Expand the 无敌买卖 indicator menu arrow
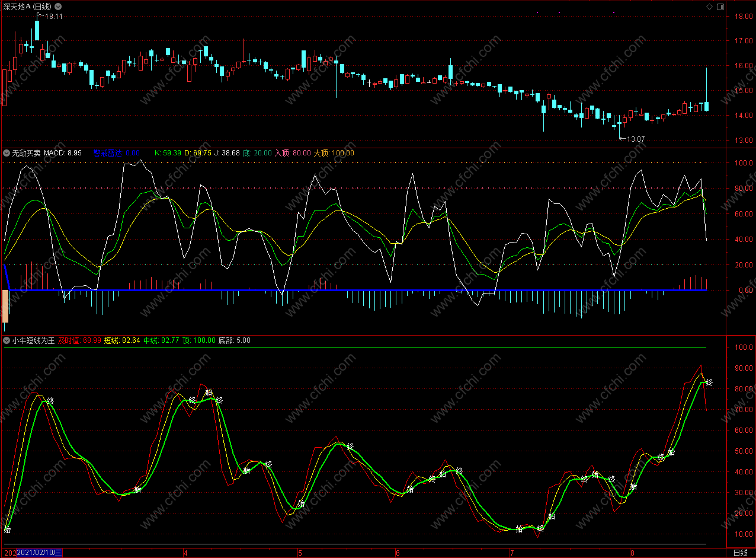The width and height of the screenshot is (756, 558). [x=7, y=153]
